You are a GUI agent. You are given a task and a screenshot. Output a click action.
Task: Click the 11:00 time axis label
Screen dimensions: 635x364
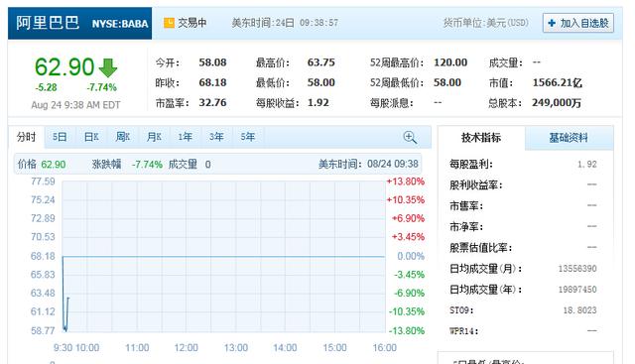coord(137,348)
